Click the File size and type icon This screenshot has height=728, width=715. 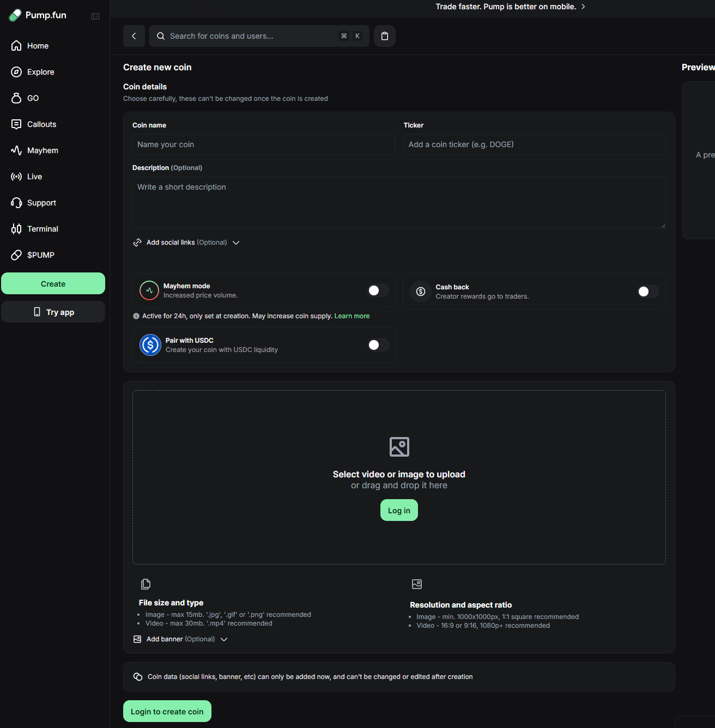point(146,584)
